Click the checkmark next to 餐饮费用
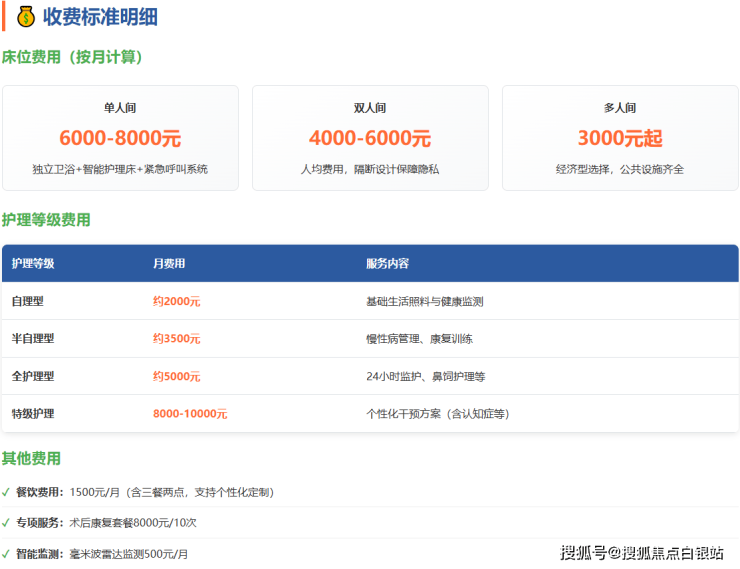The image size is (740, 569). 6,492
